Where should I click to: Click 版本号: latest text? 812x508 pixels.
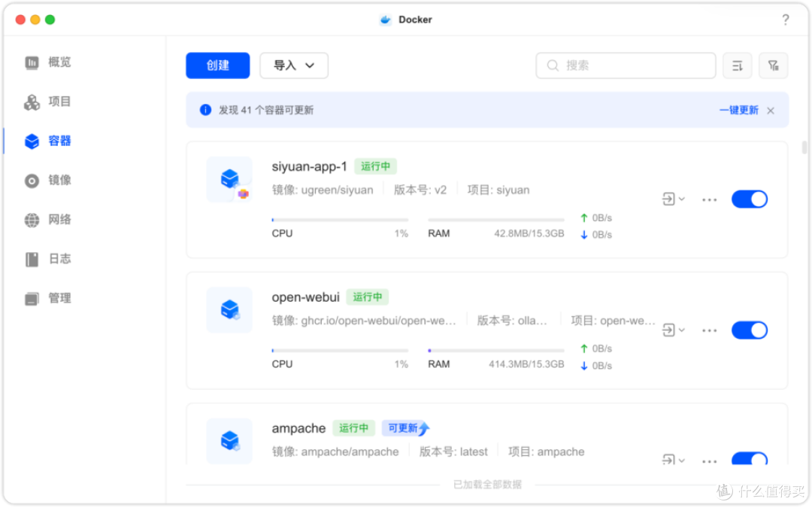[x=453, y=452]
